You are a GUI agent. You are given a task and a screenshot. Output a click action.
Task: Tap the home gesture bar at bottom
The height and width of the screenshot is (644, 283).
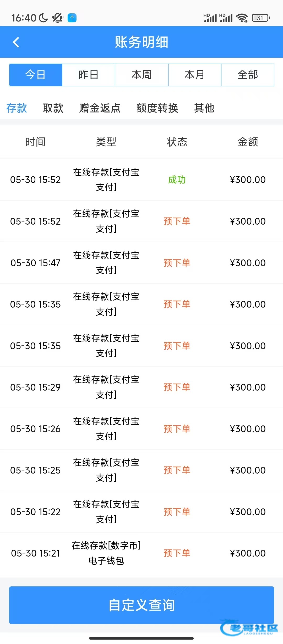(x=141, y=638)
